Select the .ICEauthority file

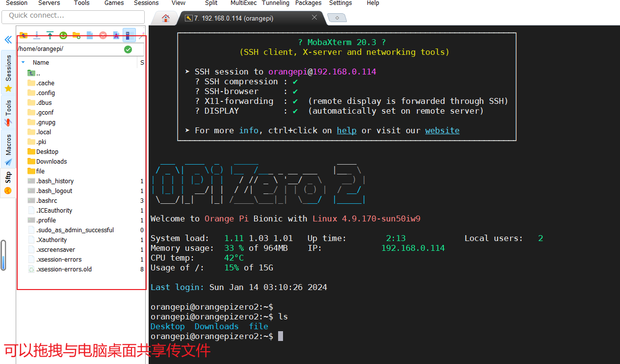(50, 210)
